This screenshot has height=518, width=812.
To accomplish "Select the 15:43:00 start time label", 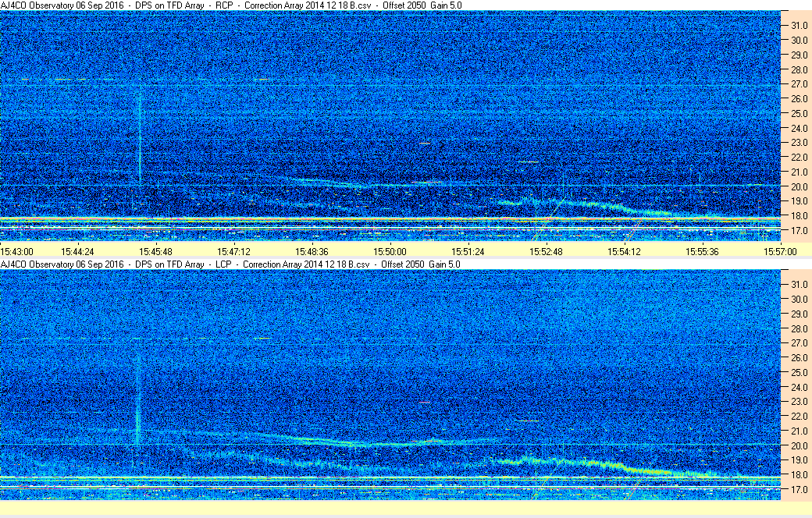I will coord(16,251).
